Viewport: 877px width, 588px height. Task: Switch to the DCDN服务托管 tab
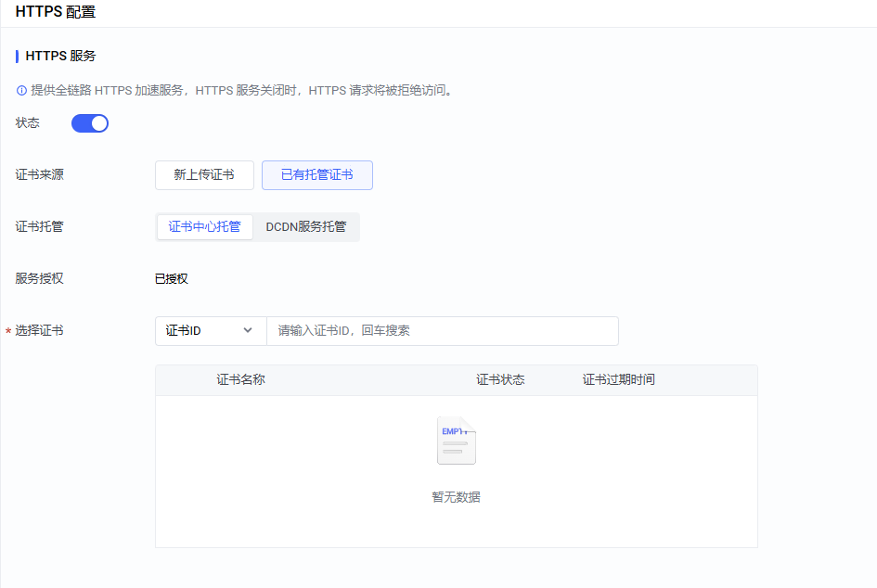[306, 227]
